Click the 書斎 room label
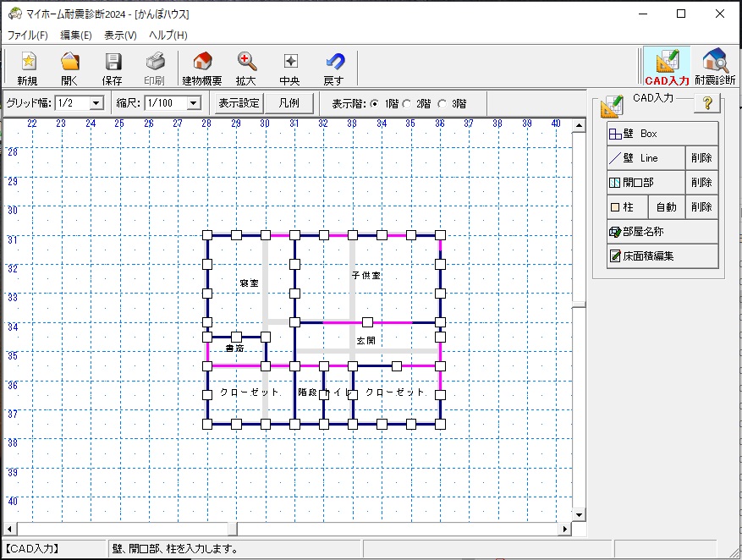Viewport: 742px width, 560px height. 234,349
